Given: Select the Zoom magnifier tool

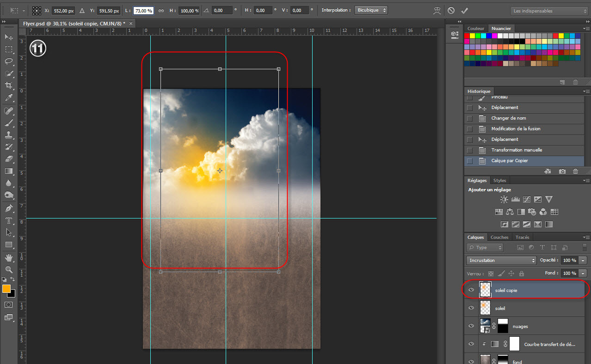Looking at the screenshot, I should click(9, 269).
